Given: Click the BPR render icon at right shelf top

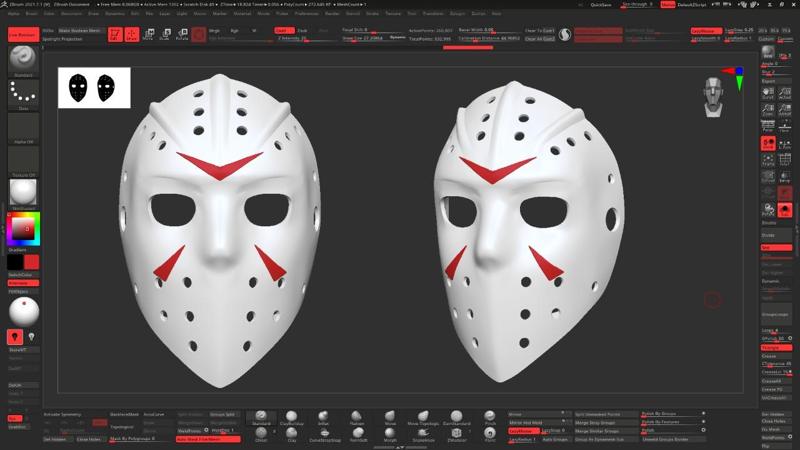Looking at the screenshot, I should pos(768,53).
